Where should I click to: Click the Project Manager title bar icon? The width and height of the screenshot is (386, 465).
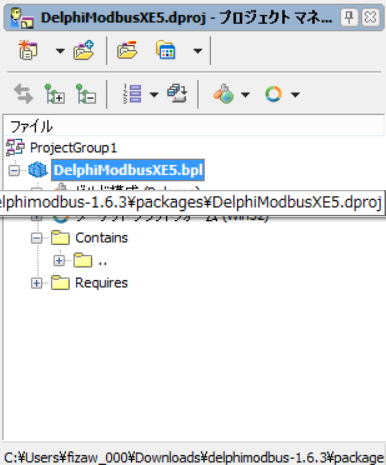pos(21,18)
